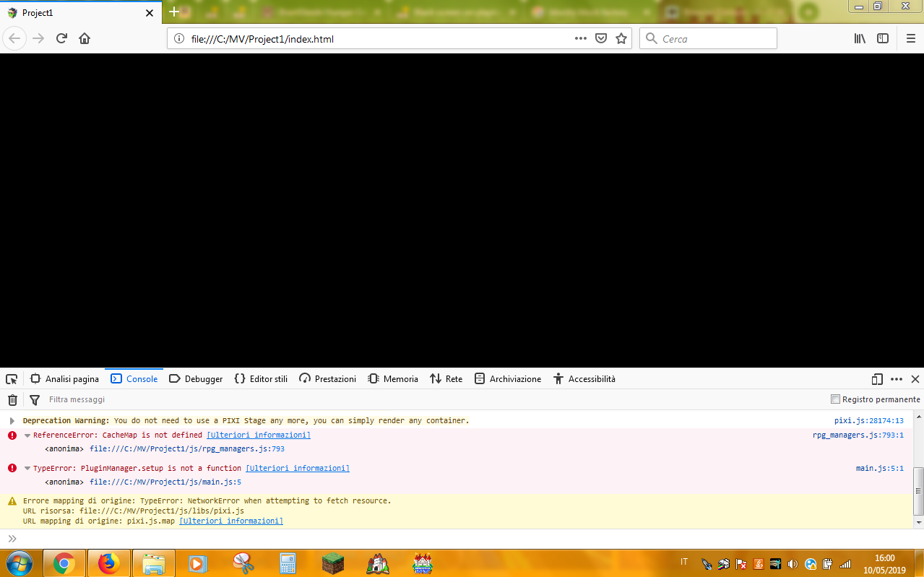Open the Minecraft grass block taskbar icon

[x=333, y=563]
